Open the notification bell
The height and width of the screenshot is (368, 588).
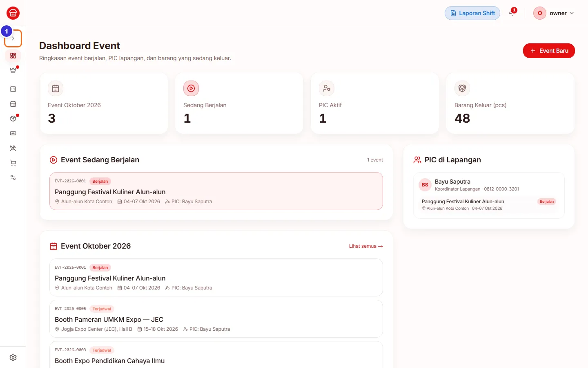coord(512,13)
